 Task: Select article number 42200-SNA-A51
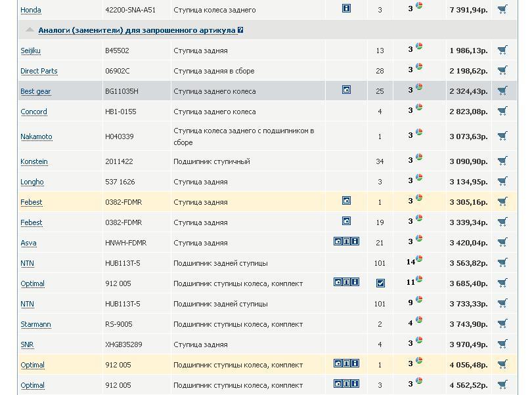click(130, 10)
